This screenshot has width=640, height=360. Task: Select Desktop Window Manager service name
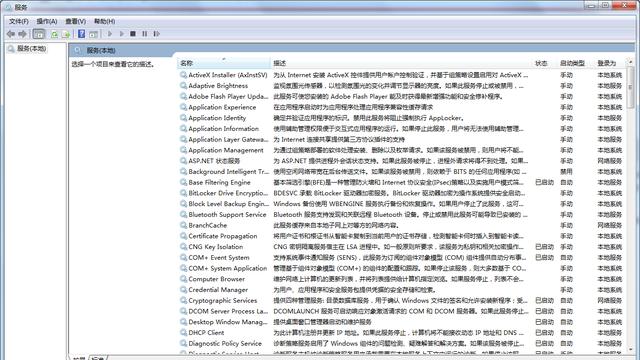coord(228,322)
